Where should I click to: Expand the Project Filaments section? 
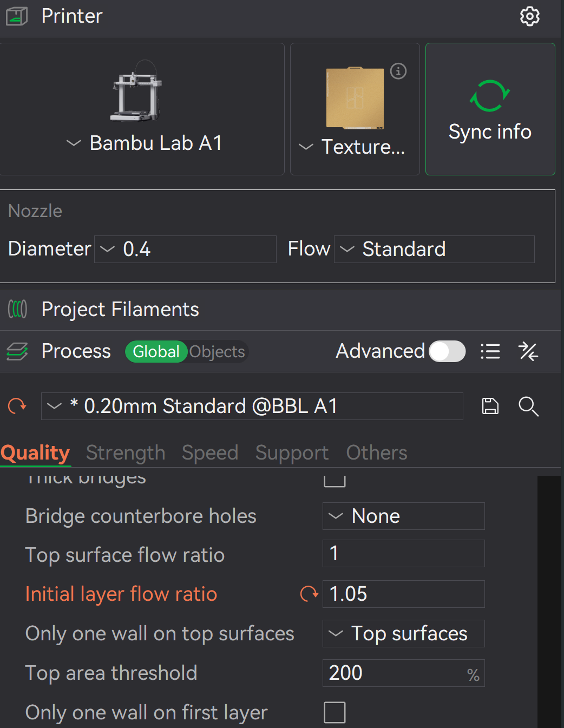(120, 310)
